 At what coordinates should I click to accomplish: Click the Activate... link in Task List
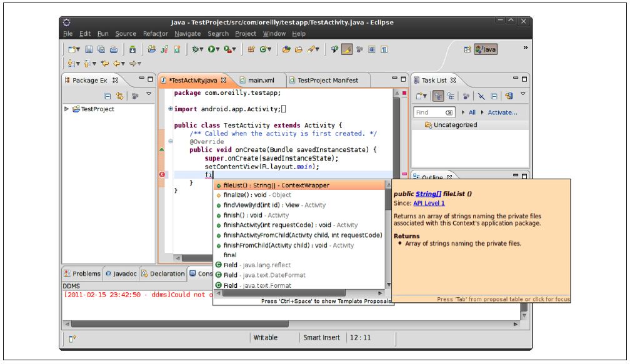tap(502, 113)
